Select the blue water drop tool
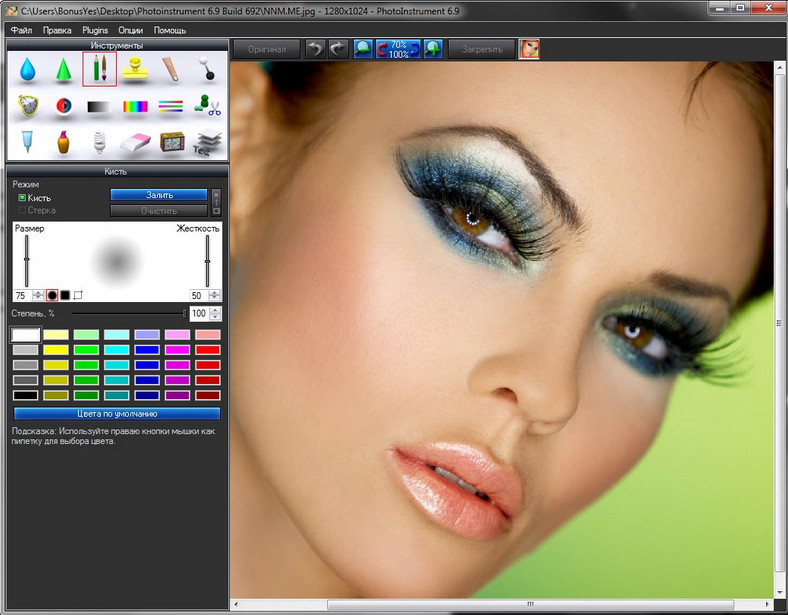 tap(27, 69)
